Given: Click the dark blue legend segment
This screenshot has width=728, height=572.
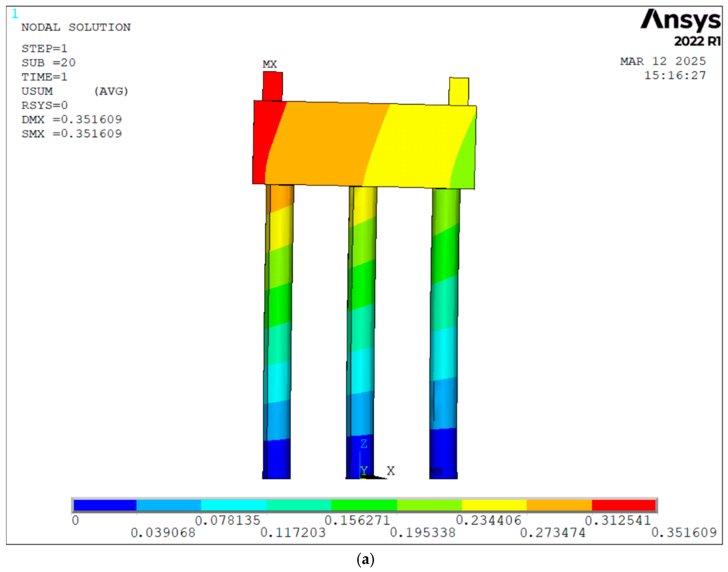Looking at the screenshot, I should click(105, 505).
